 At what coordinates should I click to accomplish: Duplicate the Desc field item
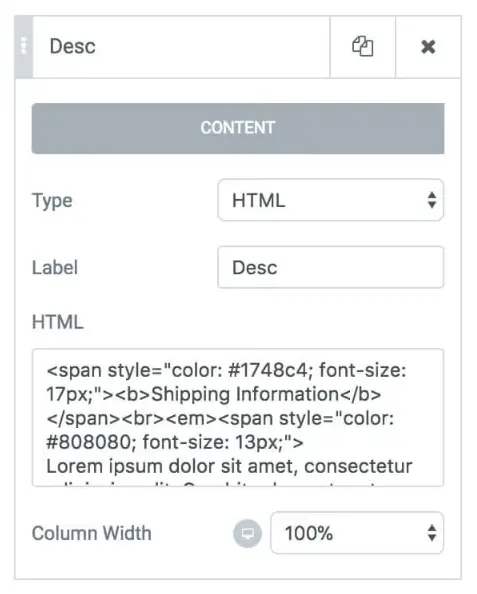[363, 47]
